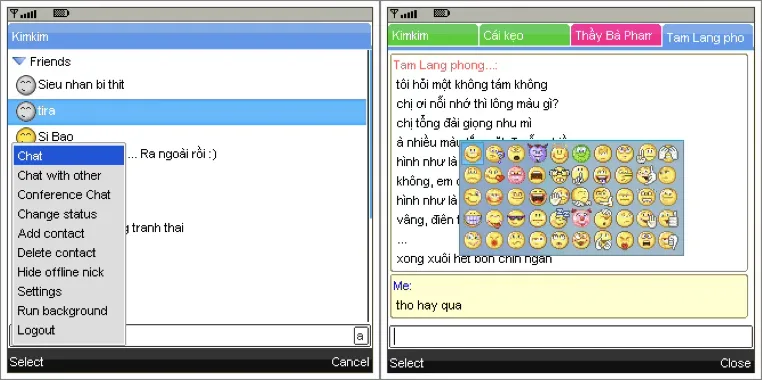
Task: Choose the angel emoticon with halo
Action: 559,154
